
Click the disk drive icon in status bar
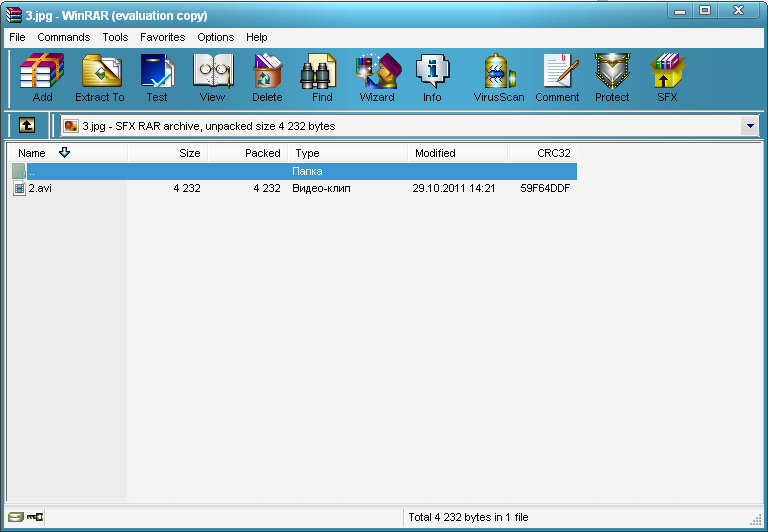[x=16, y=517]
